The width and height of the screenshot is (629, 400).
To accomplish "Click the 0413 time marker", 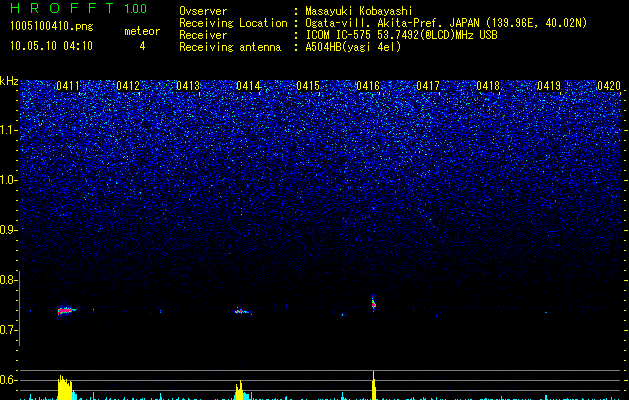I will pos(188,86).
